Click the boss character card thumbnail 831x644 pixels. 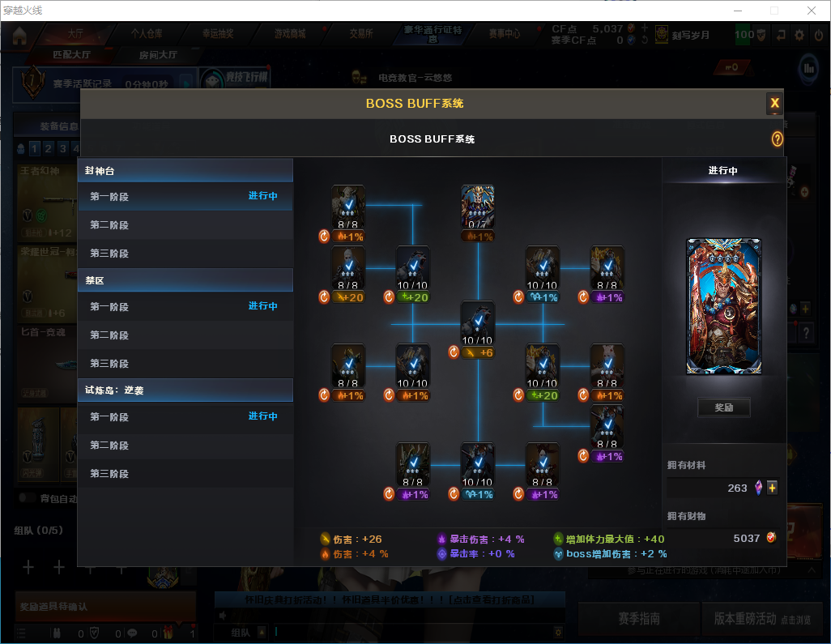click(723, 306)
